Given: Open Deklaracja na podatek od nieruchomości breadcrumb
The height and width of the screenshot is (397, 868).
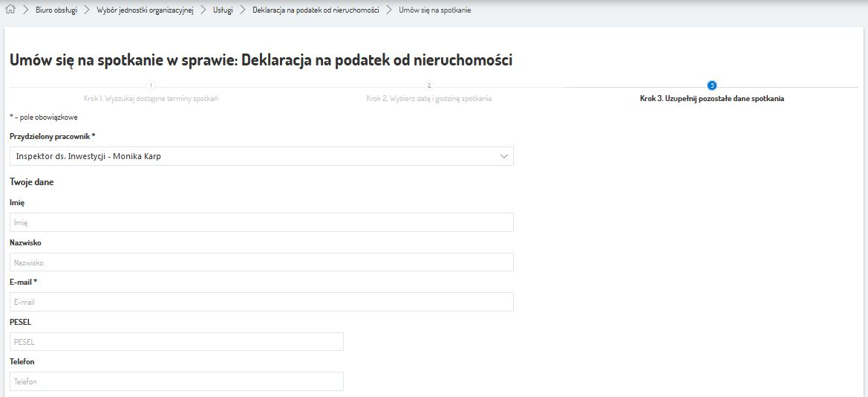Looking at the screenshot, I should [x=316, y=10].
